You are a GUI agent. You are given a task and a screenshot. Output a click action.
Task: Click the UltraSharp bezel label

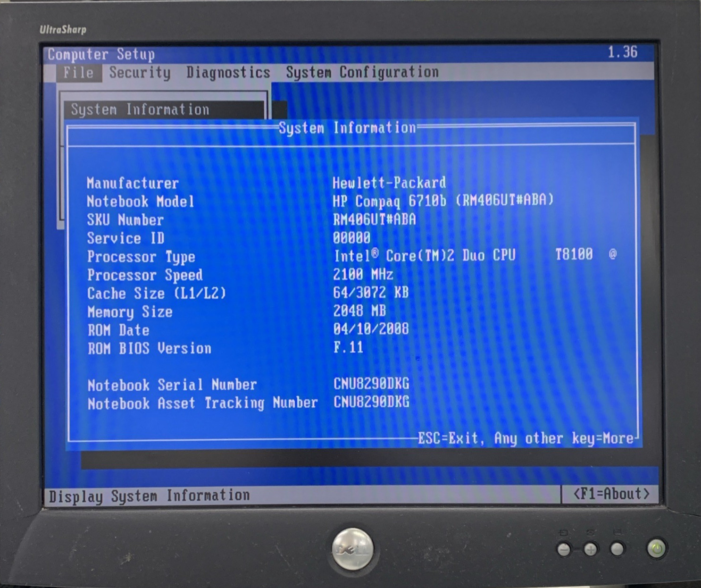tap(63, 30)
